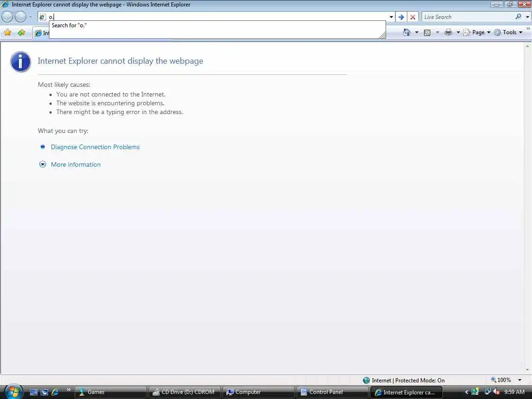Screen dimensions: 532x399
Task: Click the Live Search input box
Action: coord(468,17)
